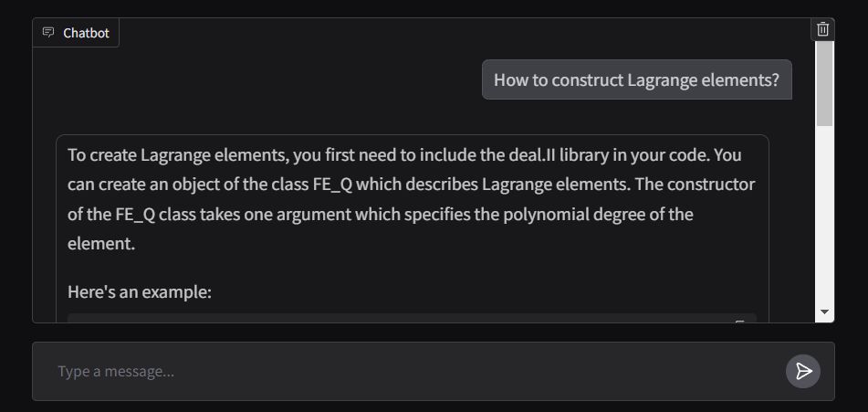
Task: Click the Chatbot label text
Action: (x=86, y=33)
